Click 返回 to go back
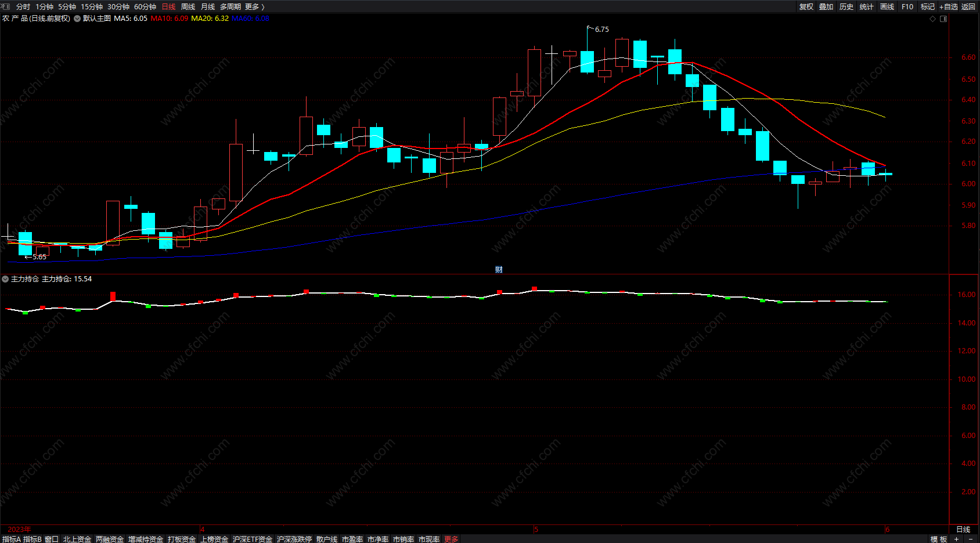Image resolution: width=980 pixels, height=543 pixels. [x=968, y=7]
